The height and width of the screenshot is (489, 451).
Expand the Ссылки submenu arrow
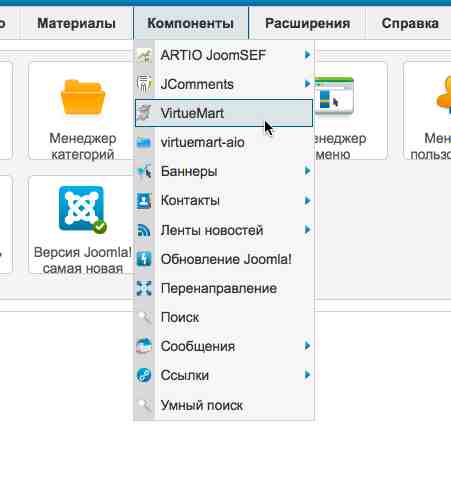[307, 375]
